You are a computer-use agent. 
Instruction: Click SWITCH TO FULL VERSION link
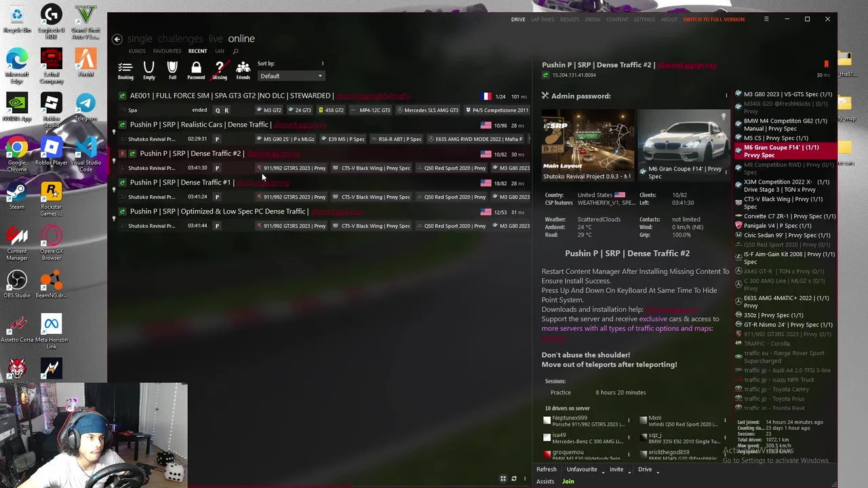point(713,20)
